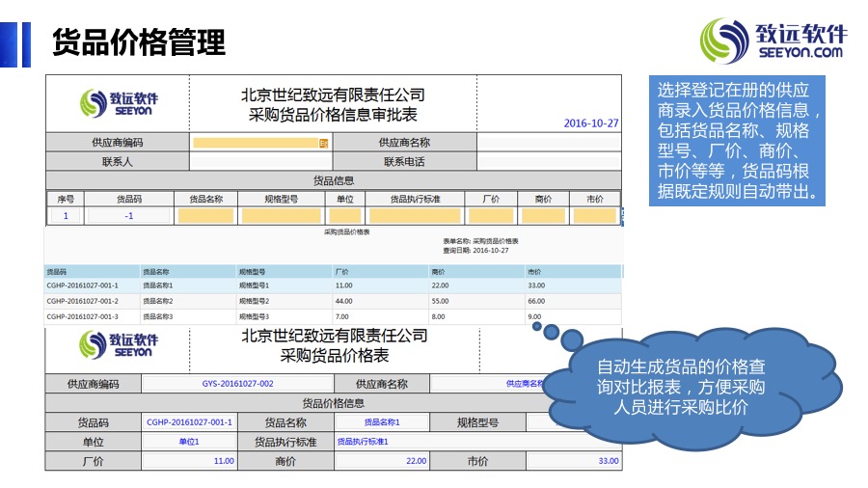Click the merchant price input cell
Image resolution: width=868 pixels, height=488 pixels.
544,216
